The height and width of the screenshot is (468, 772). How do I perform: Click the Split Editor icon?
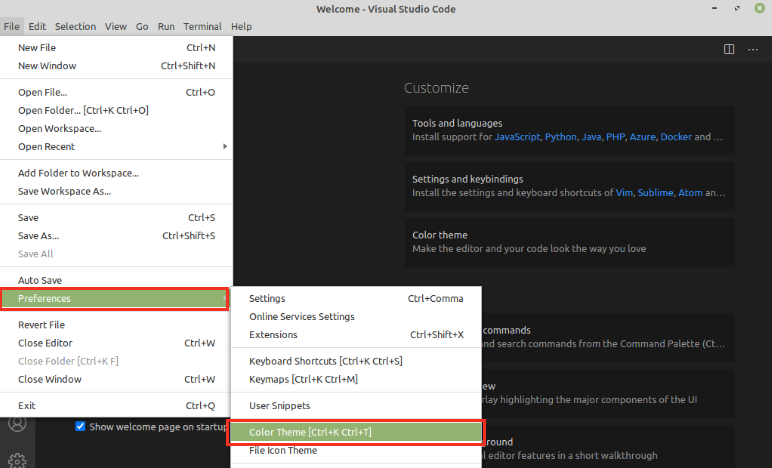point(729,49)
